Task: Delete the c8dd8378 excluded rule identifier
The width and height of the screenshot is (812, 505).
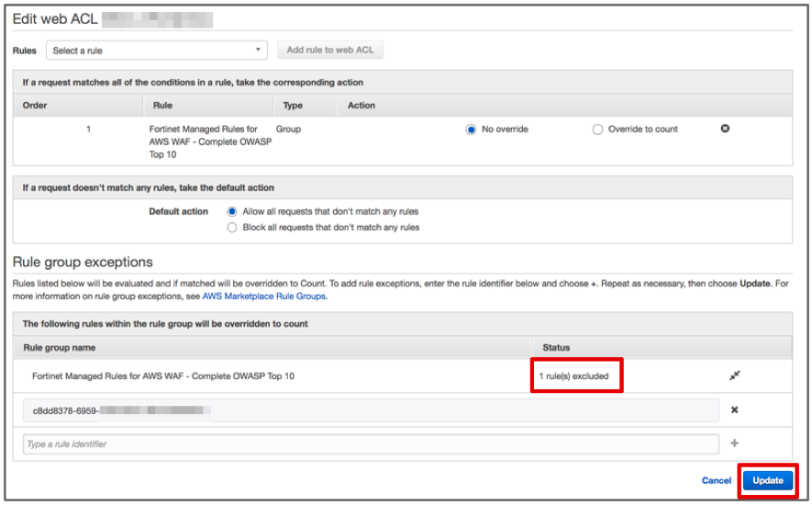Action: 734,410
